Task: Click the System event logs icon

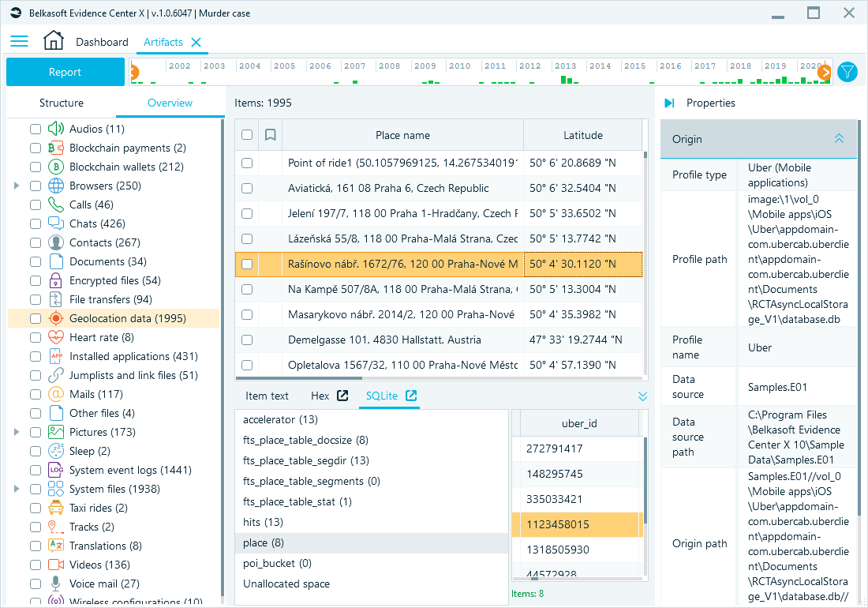Action: [x=56, y=470]
